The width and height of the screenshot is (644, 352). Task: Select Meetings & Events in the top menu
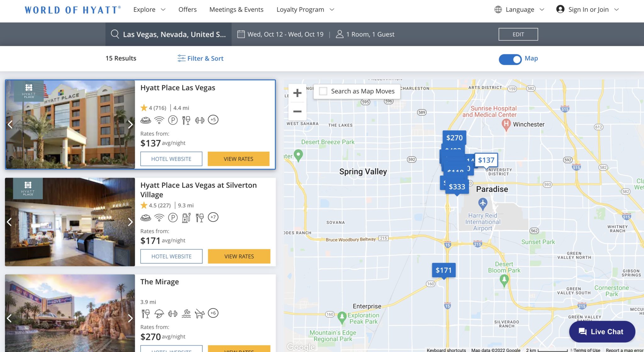point(236,9)
